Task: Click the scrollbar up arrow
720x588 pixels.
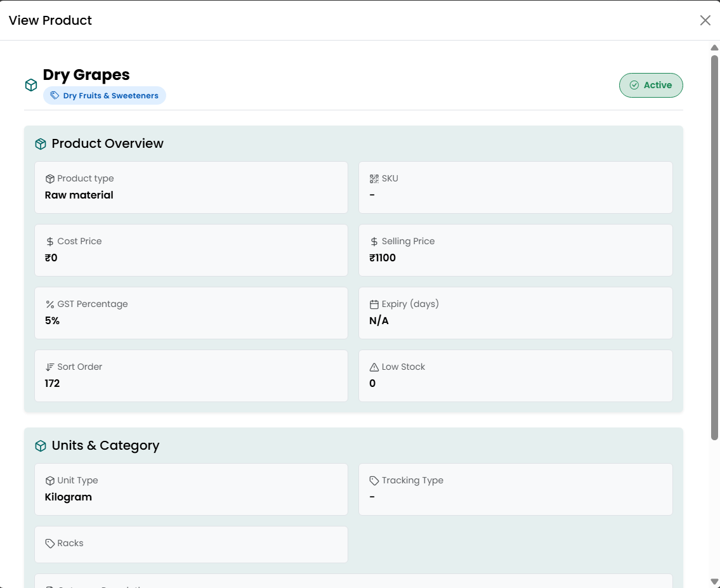Action: pyautogui.click(x=714, y=48)
